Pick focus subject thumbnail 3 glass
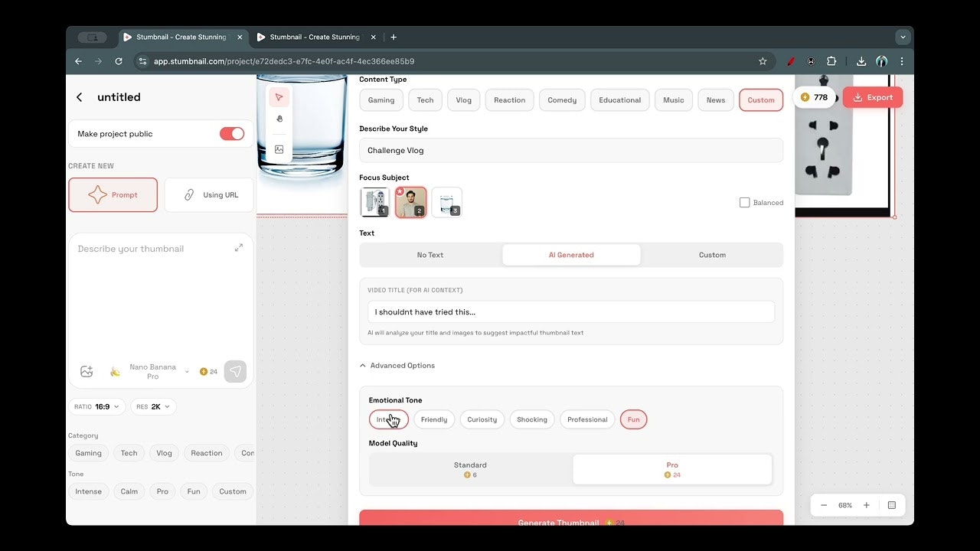Screen dimensions: 980x551 click(447, 202)
